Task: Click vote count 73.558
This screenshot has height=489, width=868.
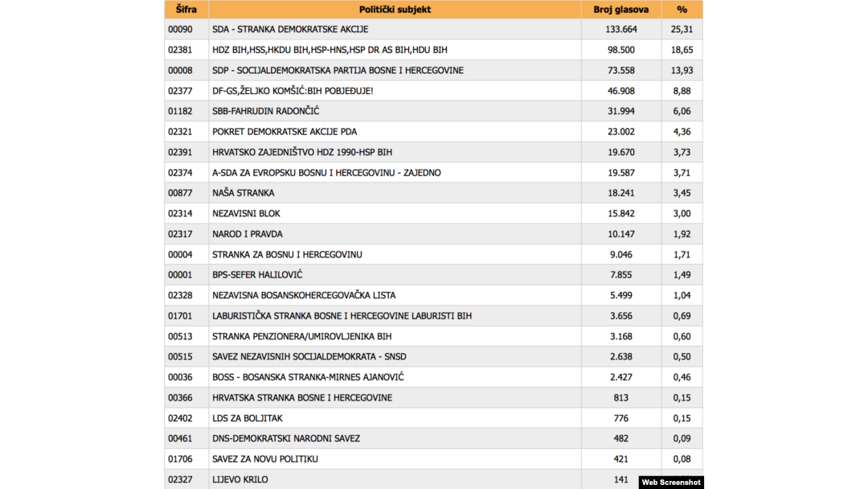Action: (x=621, y=70)
